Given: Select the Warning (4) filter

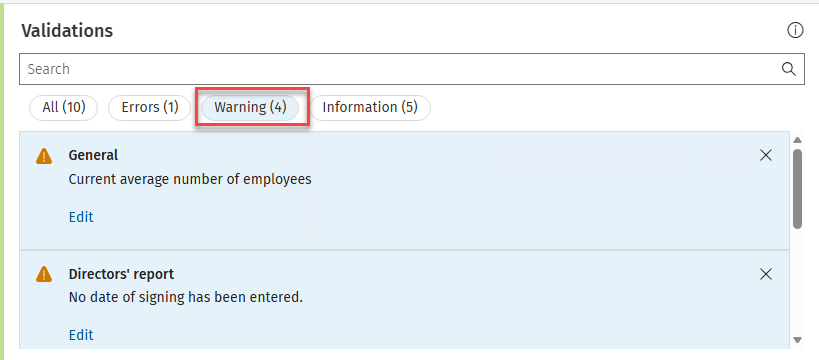Looking at the screenshot, I should pyautogui.click(x=250, y=108).
